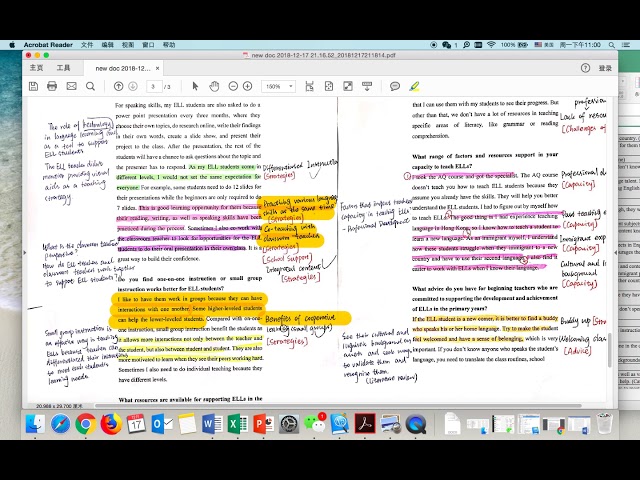Expand the right tools pane arrow

click(616, 253)
